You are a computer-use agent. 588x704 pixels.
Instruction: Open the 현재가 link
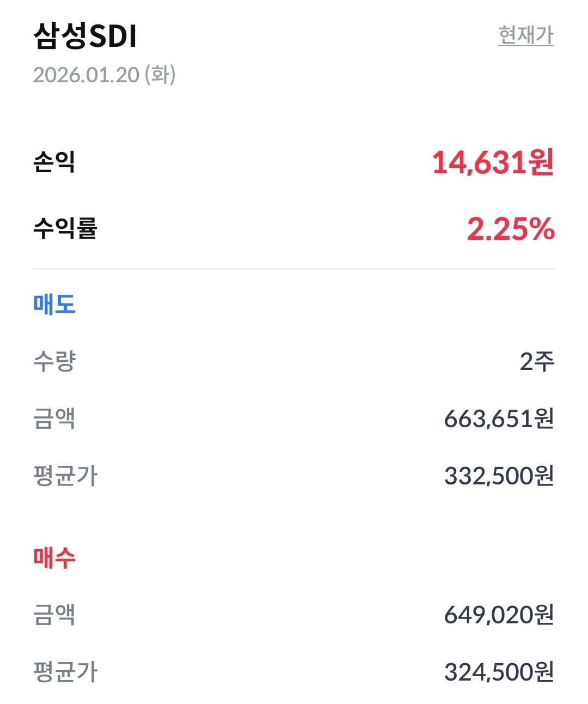pyautogui.click(x=526, y=35)
